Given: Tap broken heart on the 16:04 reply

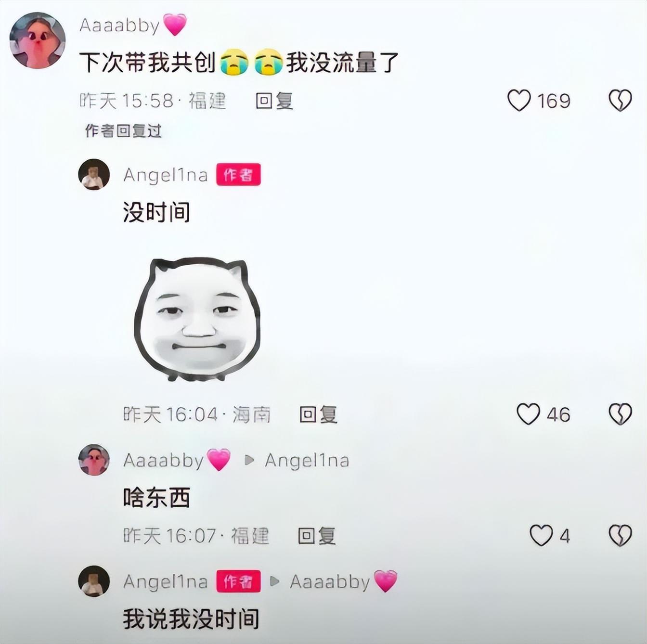Looking at the screenshot, I should 620,414.
